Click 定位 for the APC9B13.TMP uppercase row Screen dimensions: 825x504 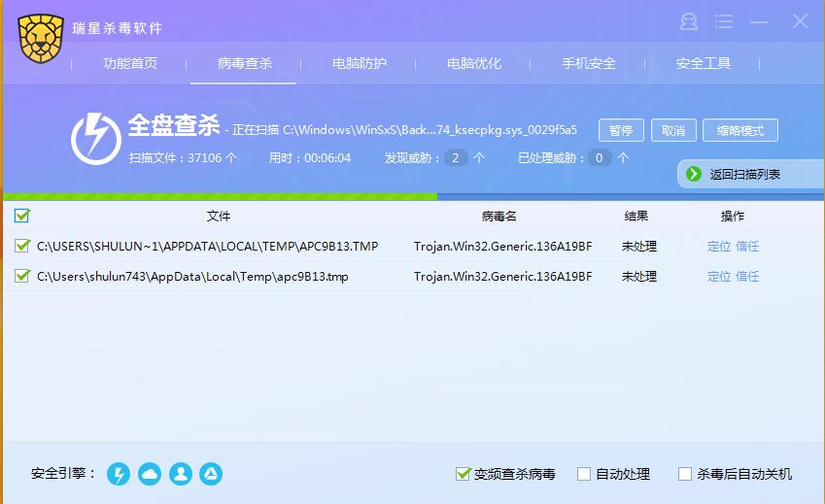[719, 246]
